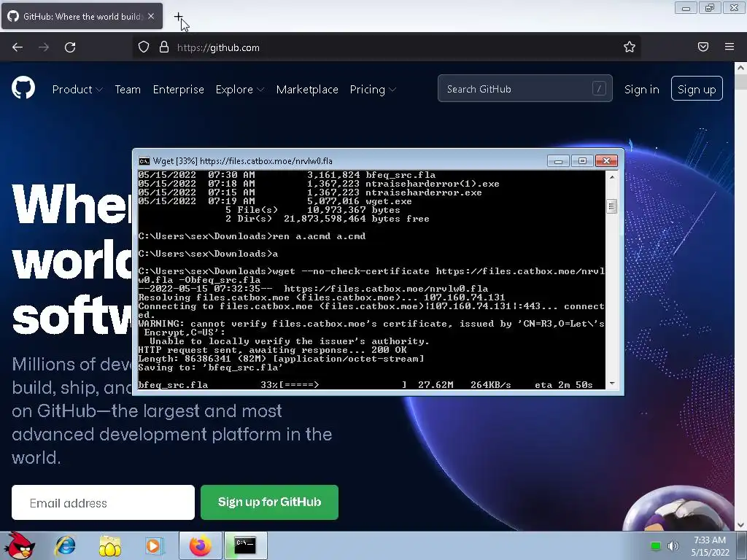Viewport: 747px width, 560px height.
Task: Open the Marketplace nav link
Action: coord(307,90)
